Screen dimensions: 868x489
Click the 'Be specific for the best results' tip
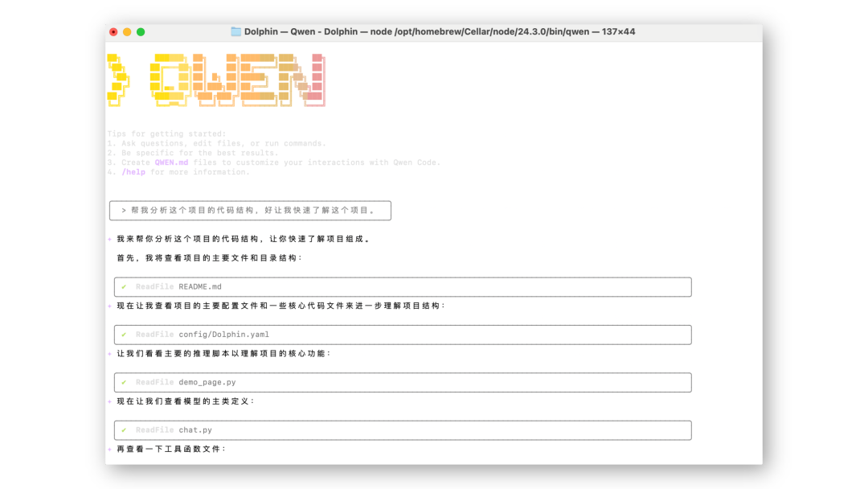(x=193, y=153)
